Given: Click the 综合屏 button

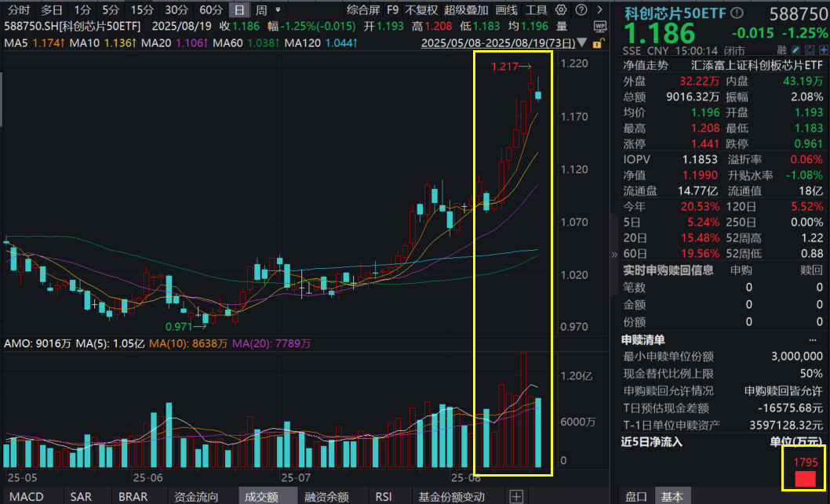Looking at the screenshot, I should click(363, 10).
